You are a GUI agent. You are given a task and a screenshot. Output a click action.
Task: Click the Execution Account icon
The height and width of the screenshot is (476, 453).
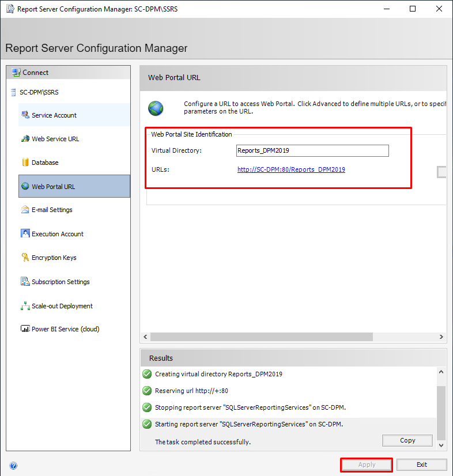(x=25, y=233)
